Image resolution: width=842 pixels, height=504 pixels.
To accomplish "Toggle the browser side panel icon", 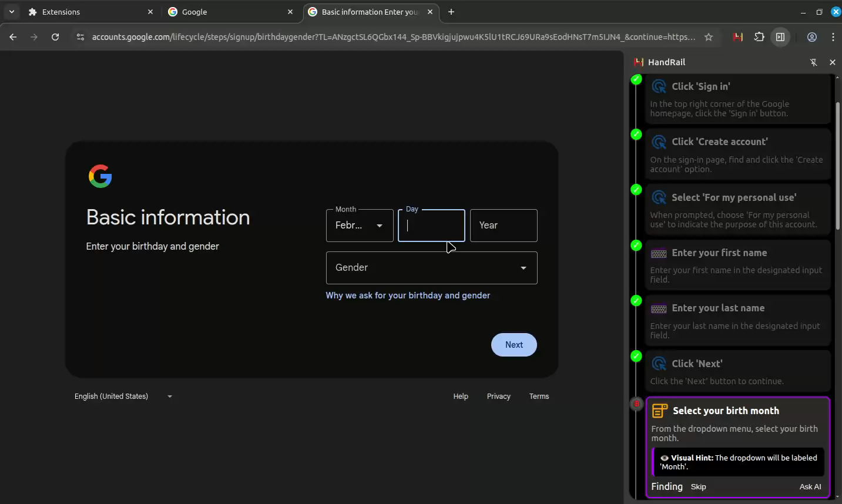I will [x=780, y=37].
